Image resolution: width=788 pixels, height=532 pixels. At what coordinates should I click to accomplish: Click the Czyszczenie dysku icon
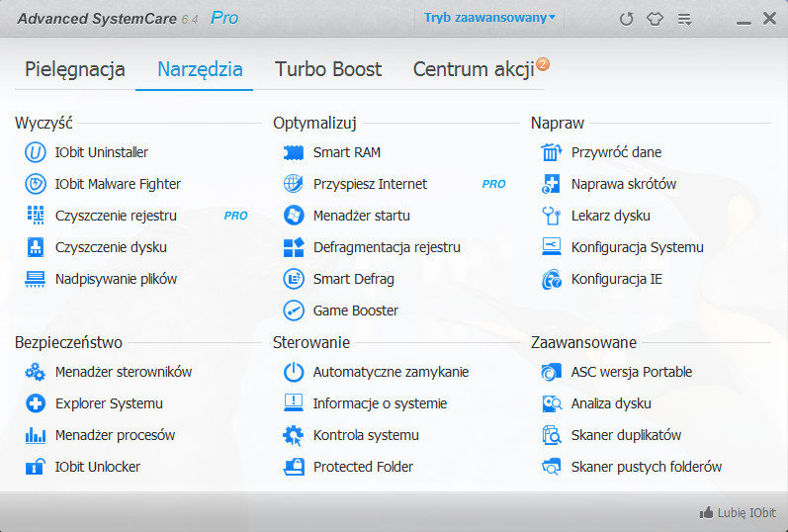36,247
